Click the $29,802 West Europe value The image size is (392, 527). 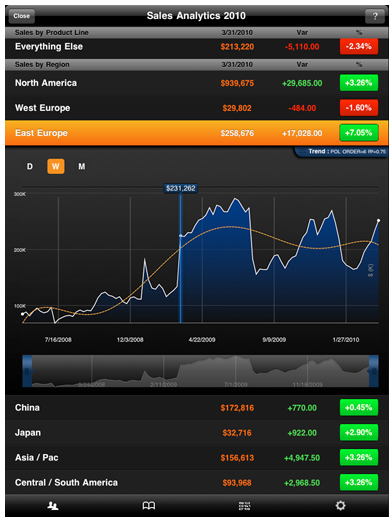tap(237, 108)
